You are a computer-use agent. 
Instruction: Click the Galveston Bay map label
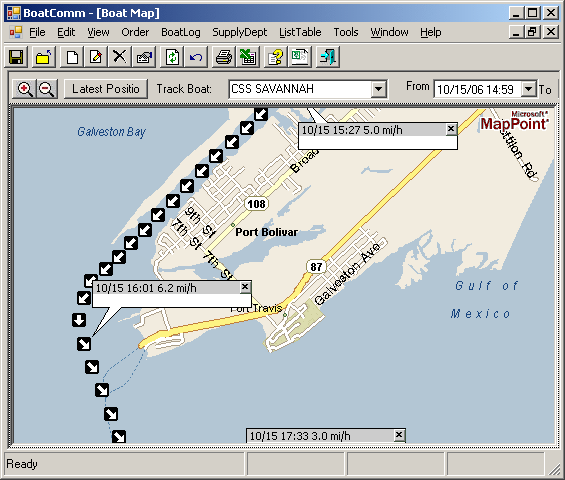point(111,132)
